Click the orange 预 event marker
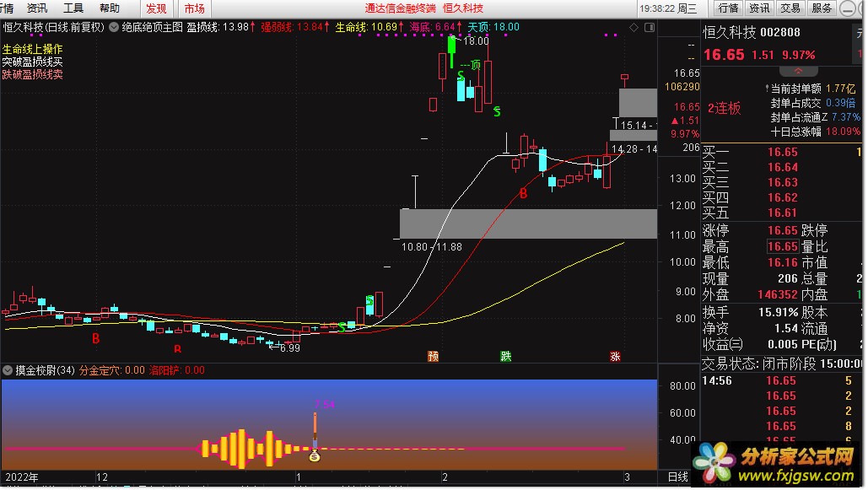The height and width of the screenshot is (490, 868). click(434, 356)
